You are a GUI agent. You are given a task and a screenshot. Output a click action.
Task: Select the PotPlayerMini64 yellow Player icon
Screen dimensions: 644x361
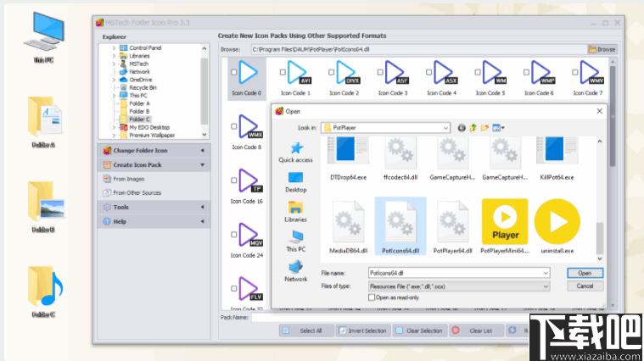tap(505, 222)
